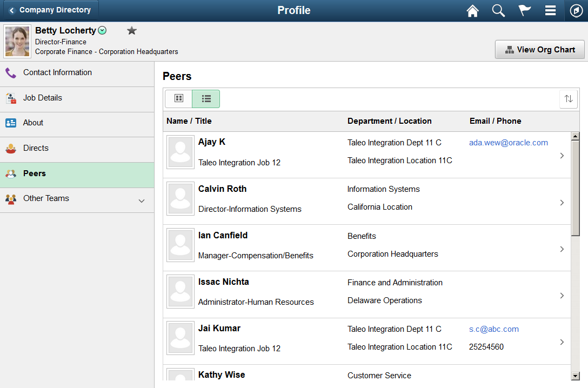Open the Actions list menu icon
Viewport: 588px width, 388px height.
550,10
